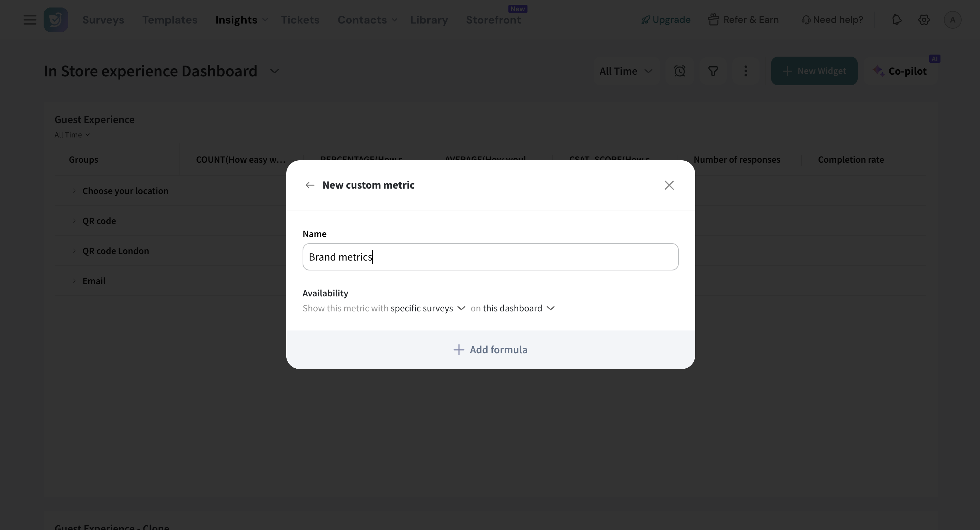Open the Tickets menu item

coord(300,20)
